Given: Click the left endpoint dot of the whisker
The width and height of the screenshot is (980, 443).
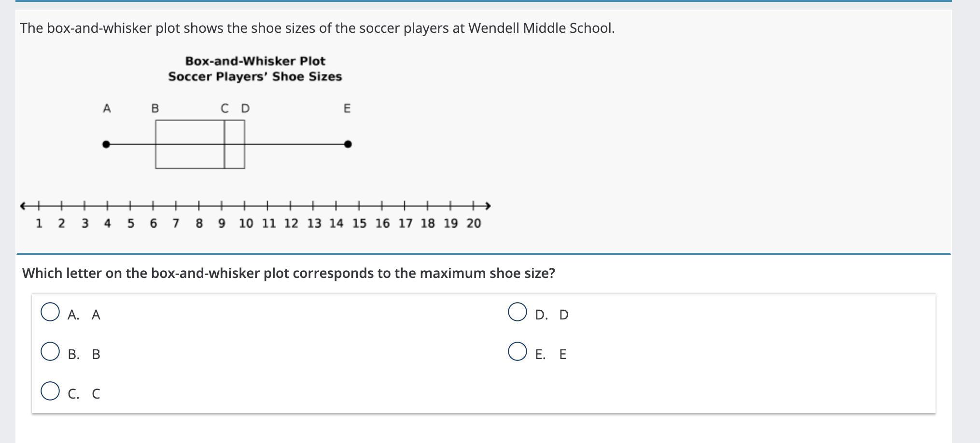Looking at the screenshot, I should coord(106,144).
